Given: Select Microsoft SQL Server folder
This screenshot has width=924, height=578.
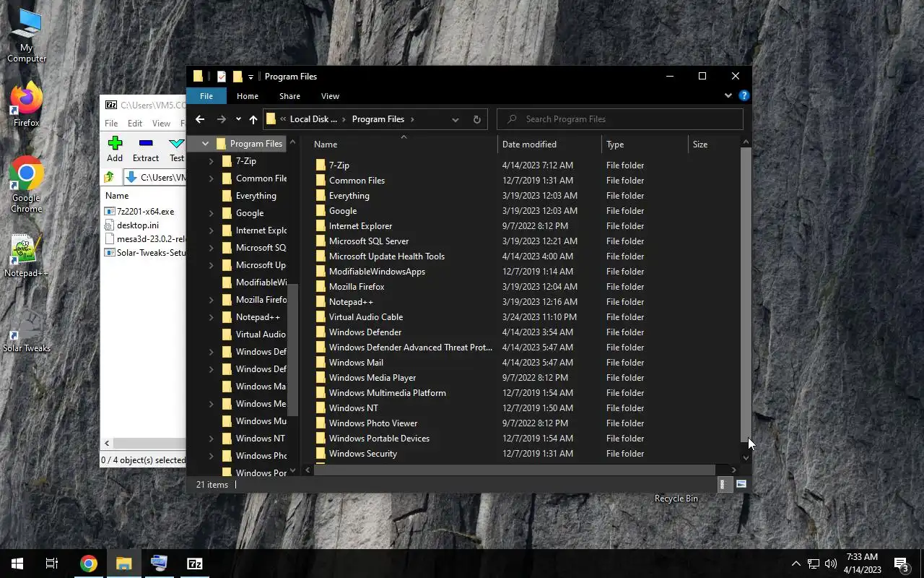Looking at the screenshot, I should tap(369, 241).
